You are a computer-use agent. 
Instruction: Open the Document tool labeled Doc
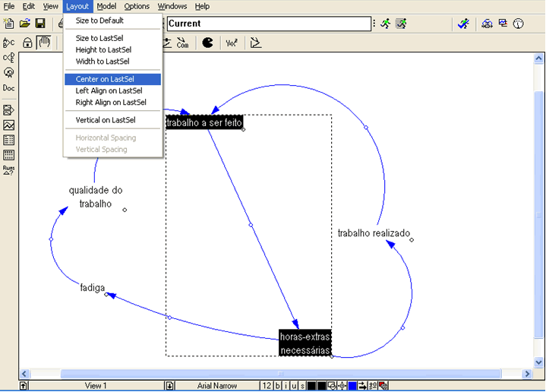[x=9, y=88]
